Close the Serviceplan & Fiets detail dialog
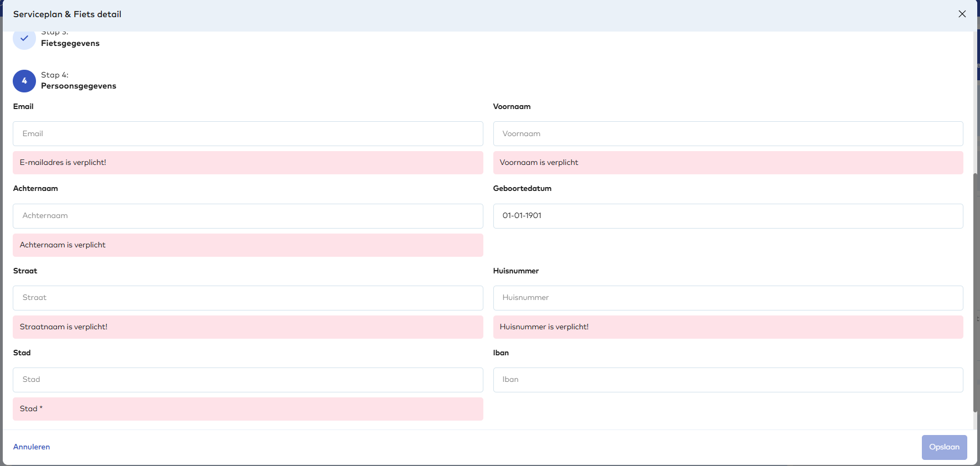The image size is (980, 466). tap(962, 14)
